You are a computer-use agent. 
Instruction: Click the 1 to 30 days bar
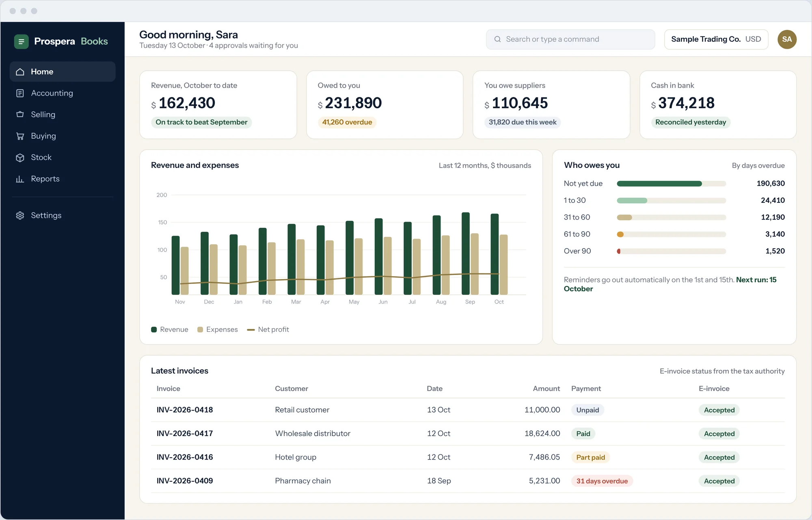671,200
